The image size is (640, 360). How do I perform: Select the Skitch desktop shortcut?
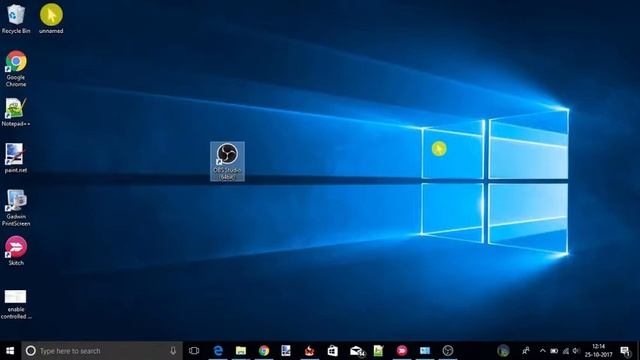[16, 251]
